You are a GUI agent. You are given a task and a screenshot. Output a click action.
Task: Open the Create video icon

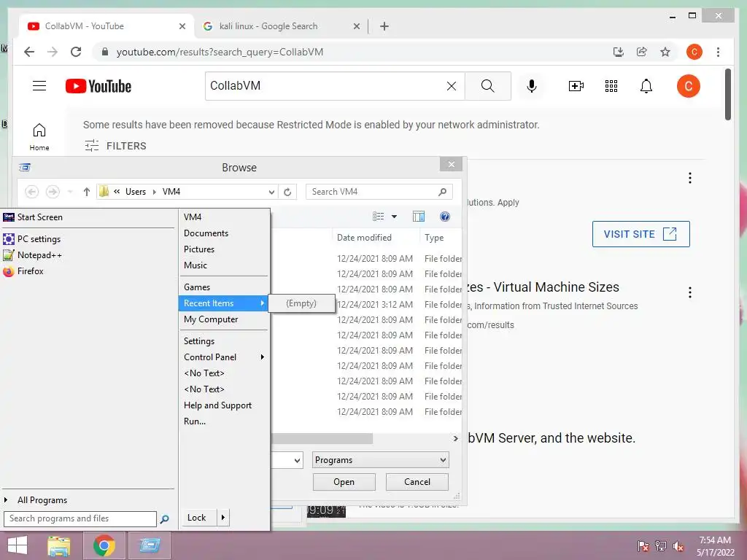click(576, 86)
